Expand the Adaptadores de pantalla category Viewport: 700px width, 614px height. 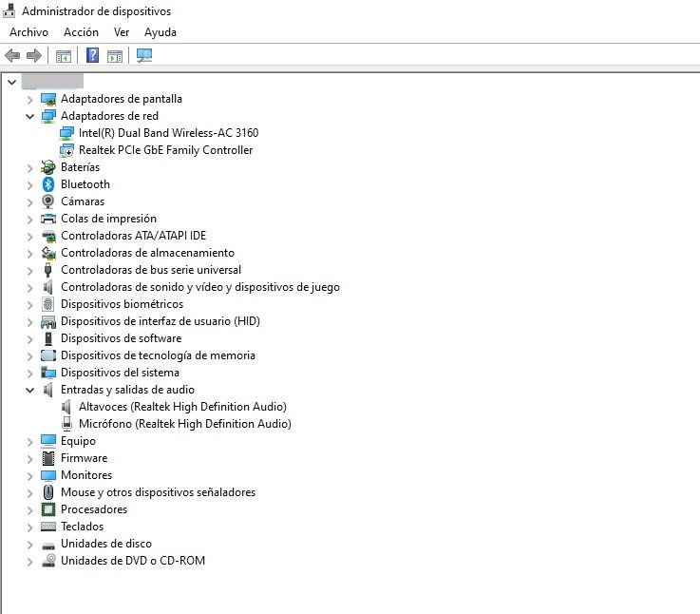tap(29, 99)
